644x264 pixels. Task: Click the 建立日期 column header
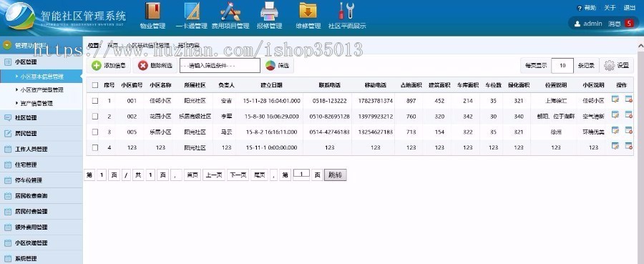coord(271,85)
